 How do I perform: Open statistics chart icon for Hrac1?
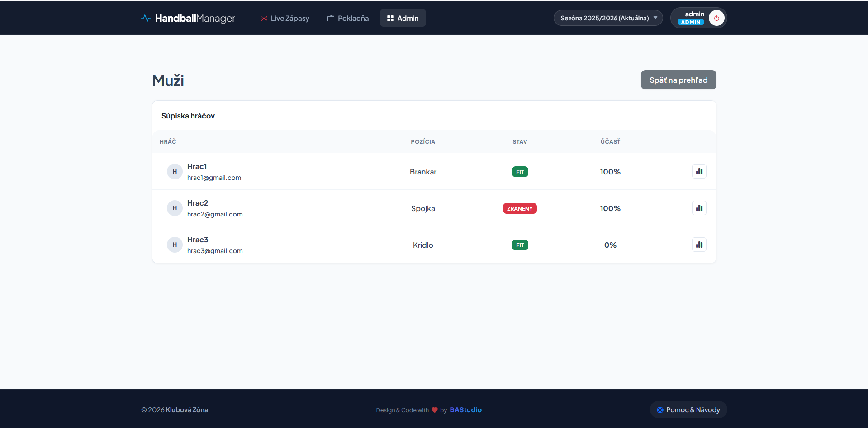[x=699, y=172]
